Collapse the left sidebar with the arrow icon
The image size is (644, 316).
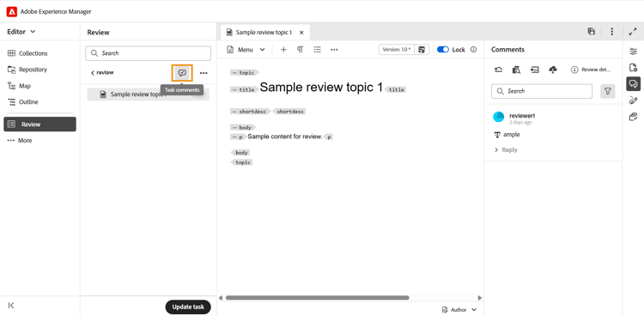[11, 306]
